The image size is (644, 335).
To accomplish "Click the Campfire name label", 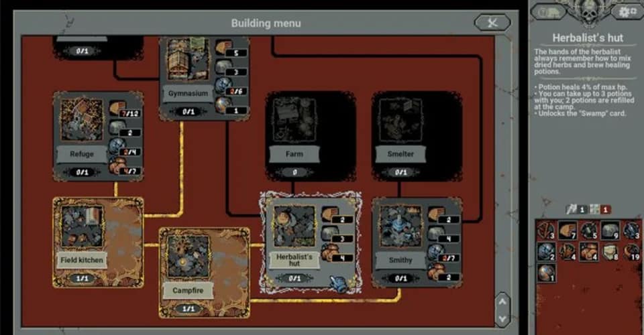I will (x=188, y=290).
